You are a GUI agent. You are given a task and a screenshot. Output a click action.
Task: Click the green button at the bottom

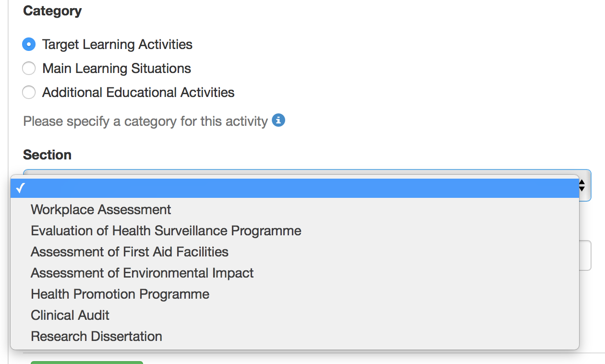tap(87, 363)
